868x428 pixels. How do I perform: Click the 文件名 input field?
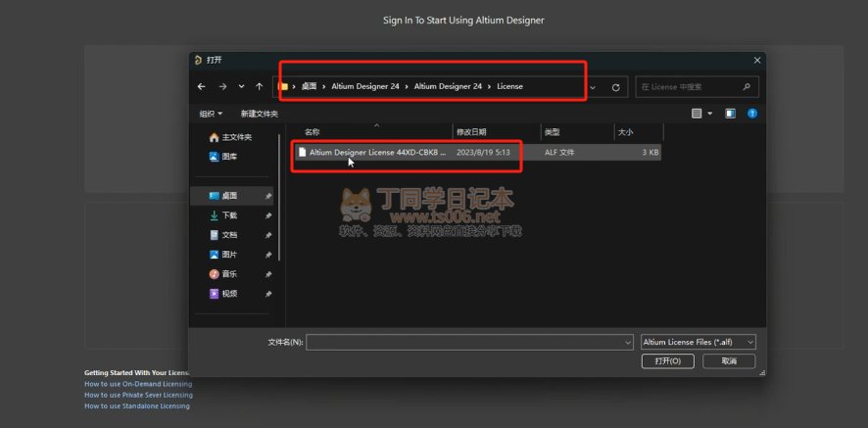(x=468, y=342)
